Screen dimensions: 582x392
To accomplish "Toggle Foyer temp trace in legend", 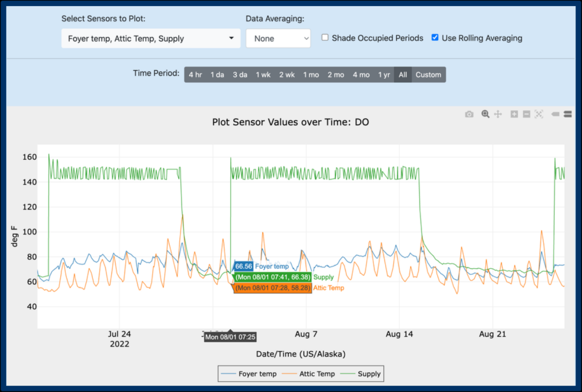I will 249,374.
